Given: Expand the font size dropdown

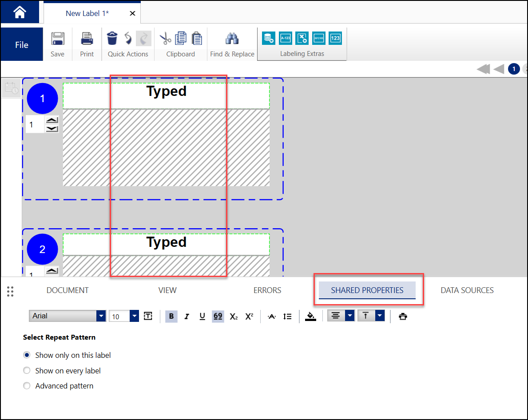Looking at the screenshot, I should point(134,316).
